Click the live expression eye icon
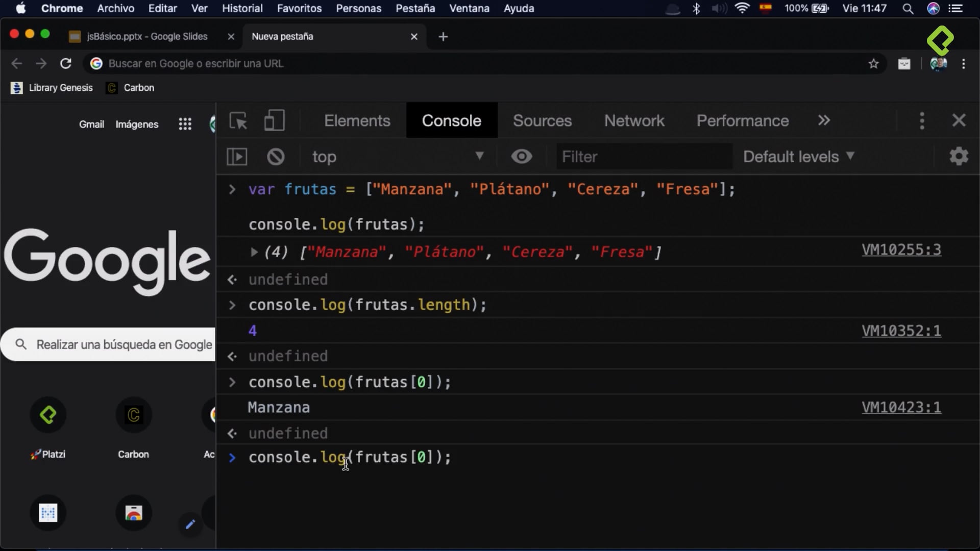 click(x=521, y=157)
